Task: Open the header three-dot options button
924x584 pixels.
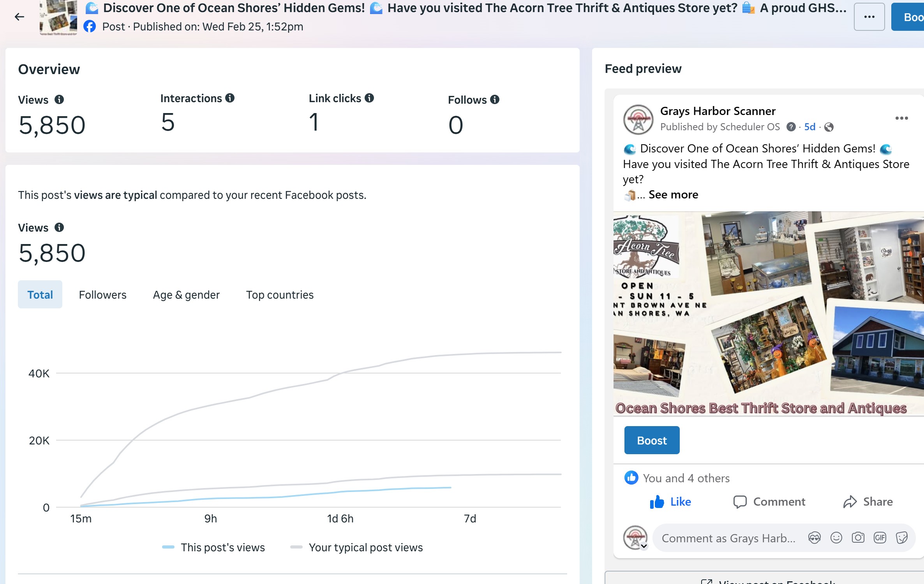Action: [869, 17]
